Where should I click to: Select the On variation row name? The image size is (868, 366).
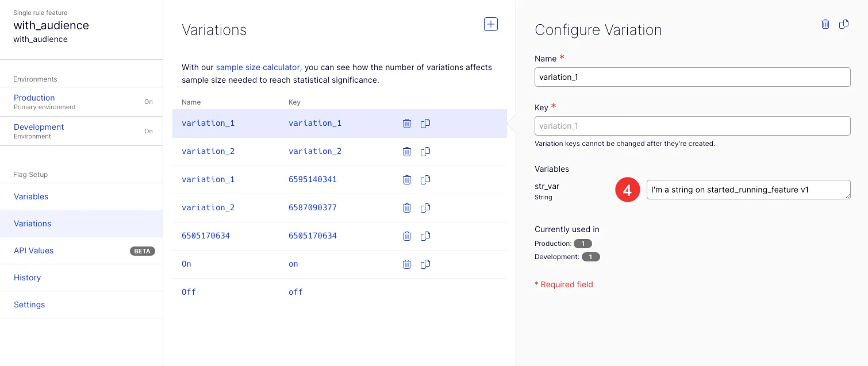[186, 264]
